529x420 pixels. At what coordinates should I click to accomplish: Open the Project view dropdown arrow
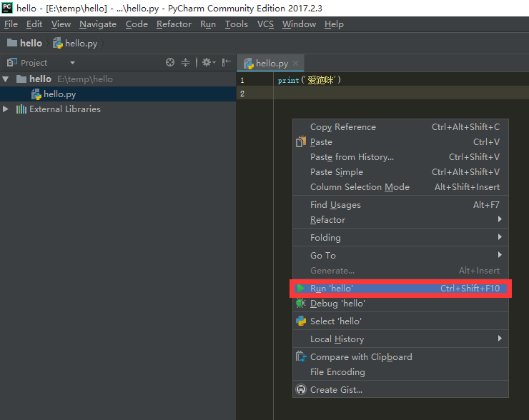pos(72,63)
